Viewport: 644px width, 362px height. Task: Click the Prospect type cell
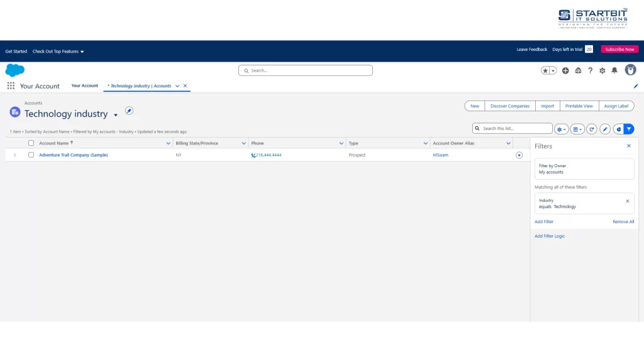click(357, 155)
